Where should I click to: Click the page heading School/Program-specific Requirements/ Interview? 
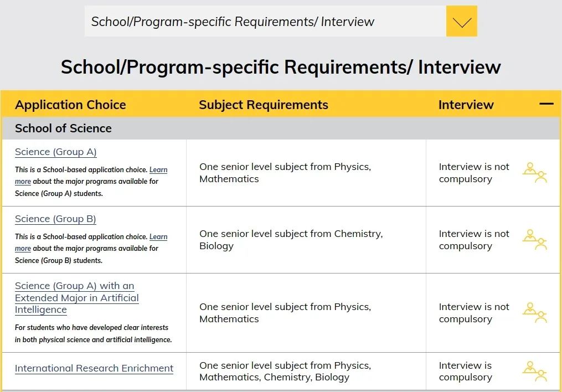pos(281,67)
